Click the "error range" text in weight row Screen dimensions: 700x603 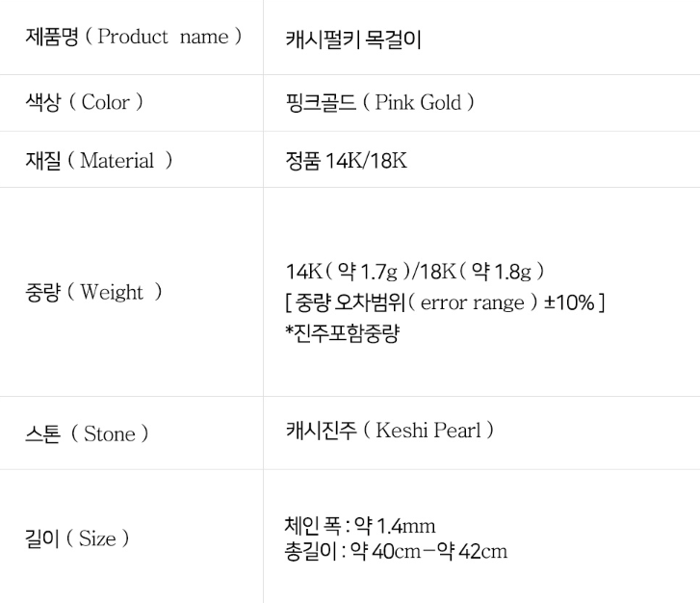tap(473, 302)
